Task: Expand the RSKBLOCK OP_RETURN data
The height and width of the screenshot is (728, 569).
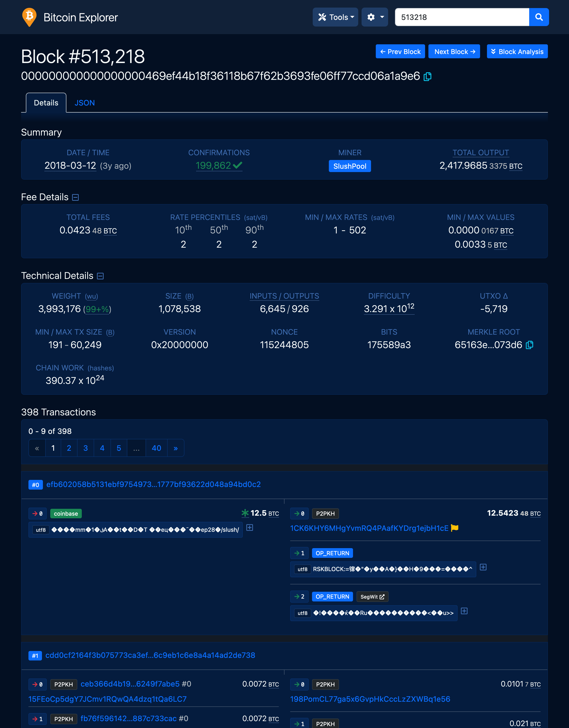Action: tap(483, 567)
